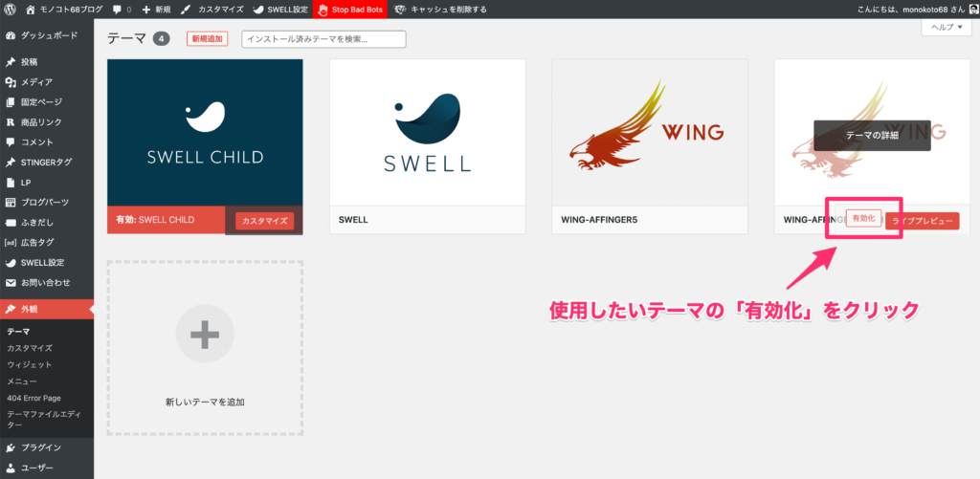Viewport: 980px width, 479px height.
Task: Click the ダッシュボード gauge icon in sidebar
Action: 11,34
